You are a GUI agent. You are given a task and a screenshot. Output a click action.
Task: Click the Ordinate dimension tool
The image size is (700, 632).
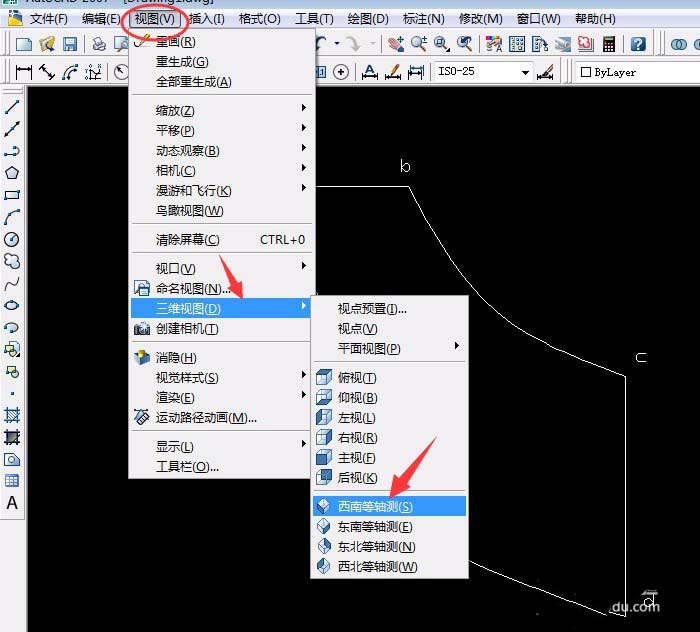[93, 72]
